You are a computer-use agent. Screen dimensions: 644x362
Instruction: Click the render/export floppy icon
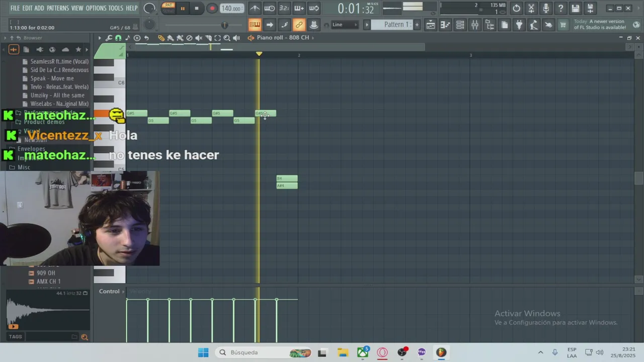coord(590,8)
